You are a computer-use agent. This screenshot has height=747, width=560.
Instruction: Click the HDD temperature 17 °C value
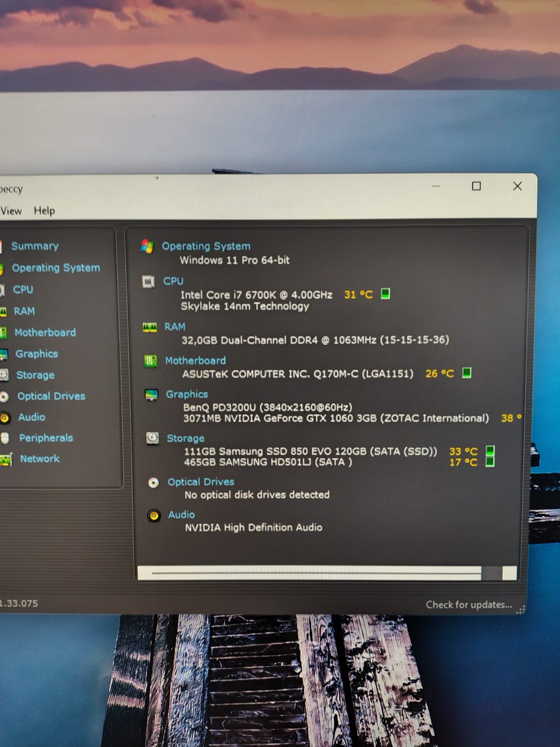(463, 462)
